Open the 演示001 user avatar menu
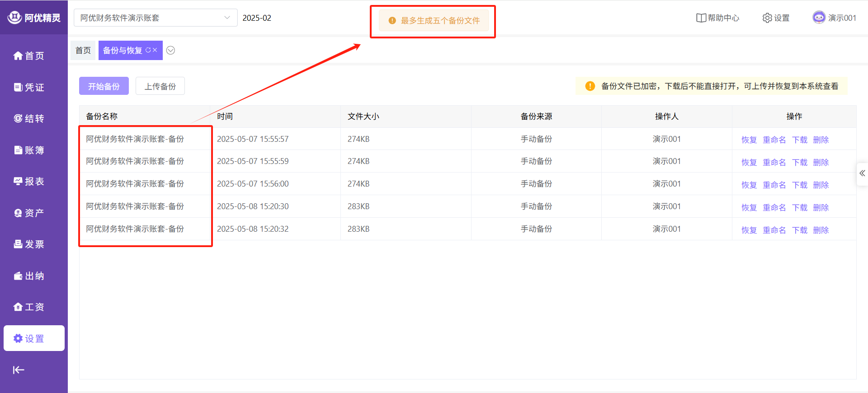Image resolution: width=868 pixels, height=393 pixels. click(819, 18)
